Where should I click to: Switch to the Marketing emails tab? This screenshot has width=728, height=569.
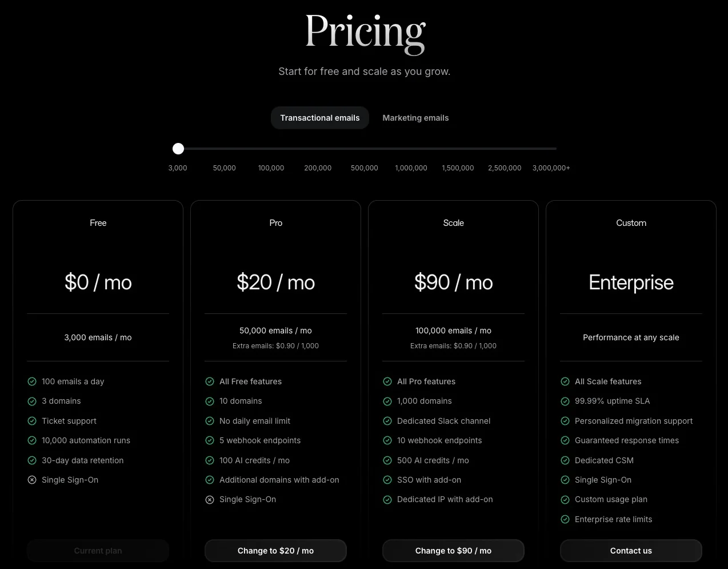click(415, 118)
